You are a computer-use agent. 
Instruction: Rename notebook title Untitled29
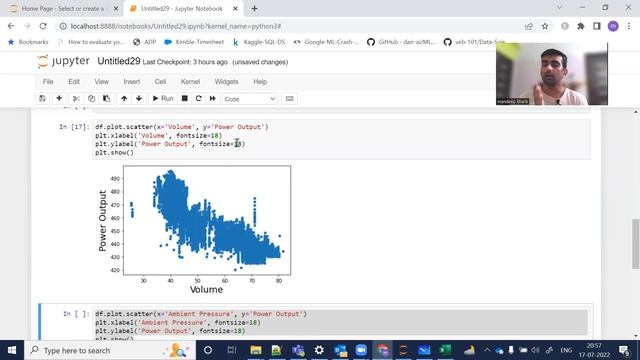pos(119,61)
